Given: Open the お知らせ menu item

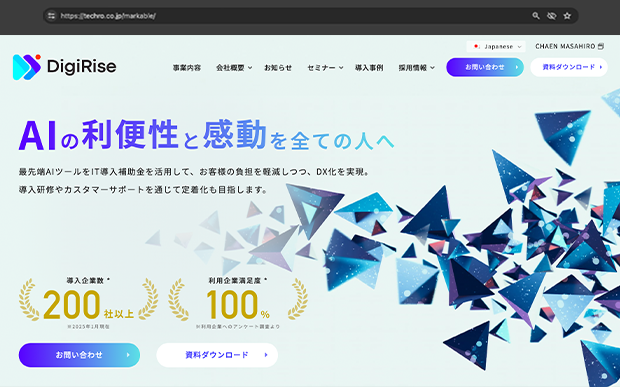Looking at the screenshot, I should [x=278, y=68].
